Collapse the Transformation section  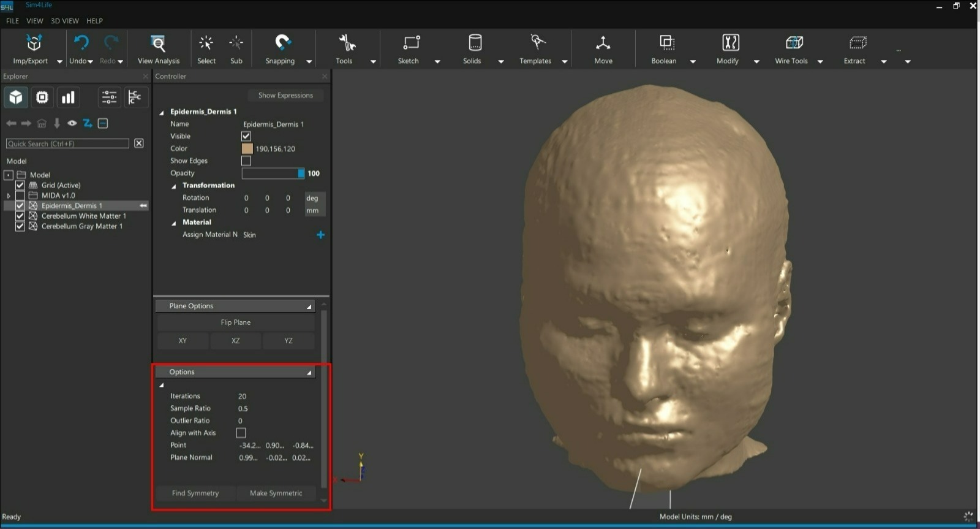point(174,186)
